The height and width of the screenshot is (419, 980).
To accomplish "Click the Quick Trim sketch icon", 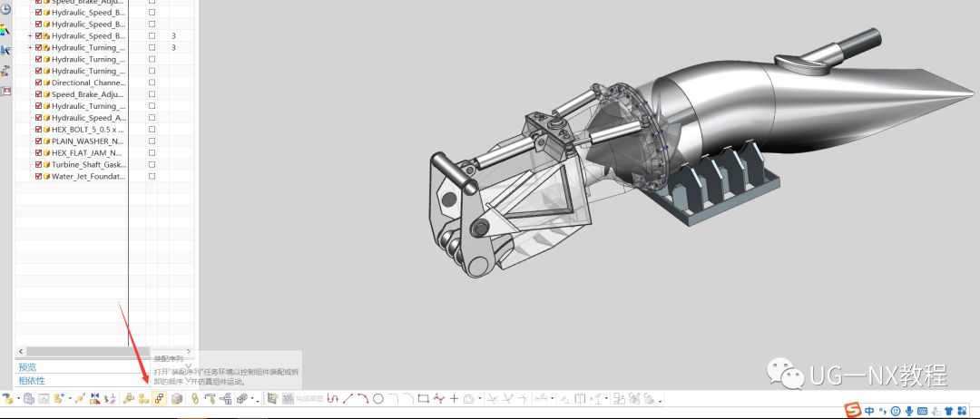I will coord(493,398).
